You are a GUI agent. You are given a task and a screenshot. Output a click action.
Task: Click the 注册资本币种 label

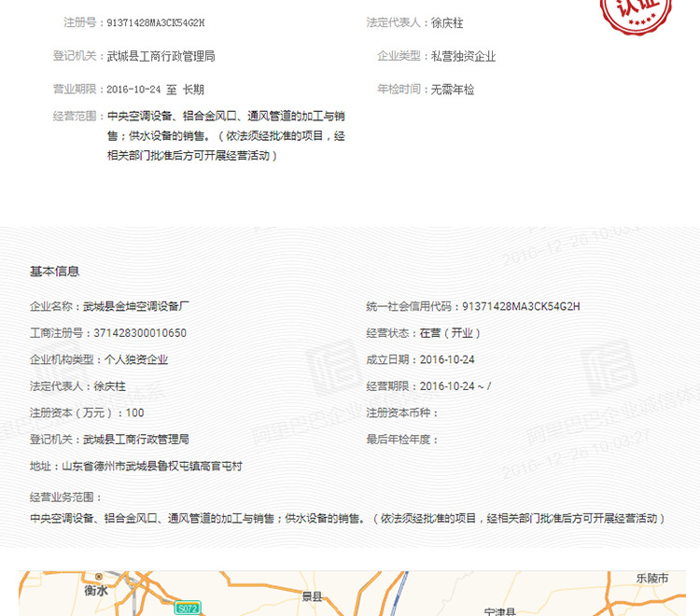coord(401,413)
